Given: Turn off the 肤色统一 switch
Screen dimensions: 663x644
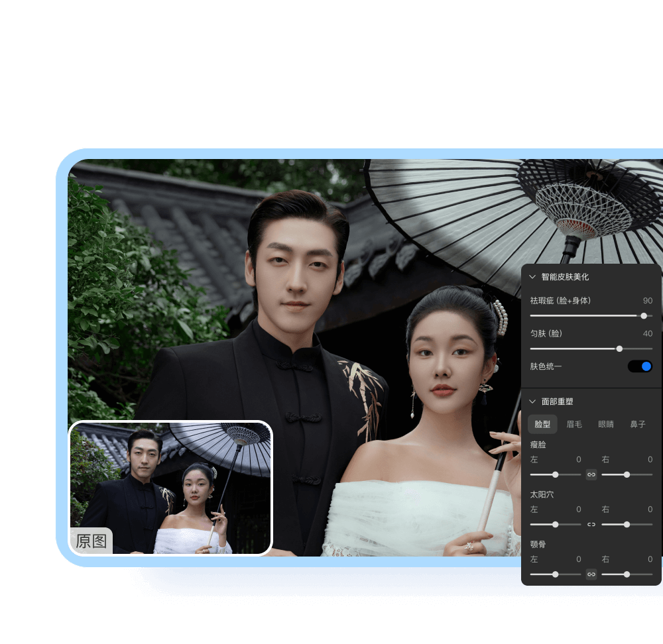Looking at the screenshot, I should [640, 366].
